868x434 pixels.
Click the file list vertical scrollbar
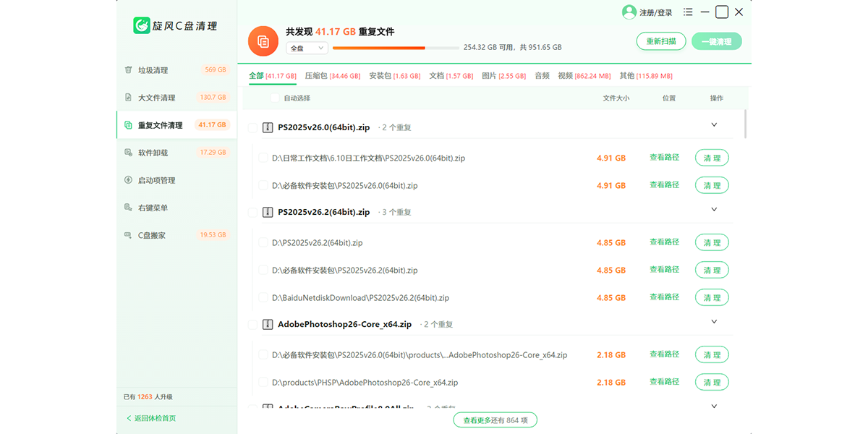point(745,124)
